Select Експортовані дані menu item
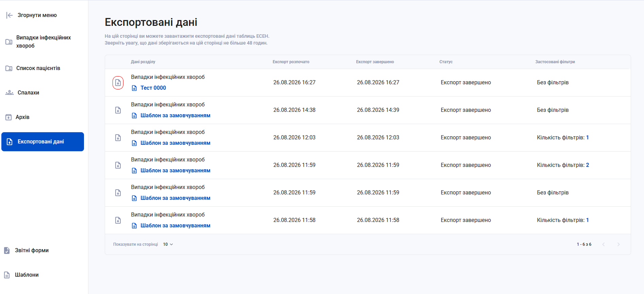The image size is (644, 294). click(x=43, y=142)
